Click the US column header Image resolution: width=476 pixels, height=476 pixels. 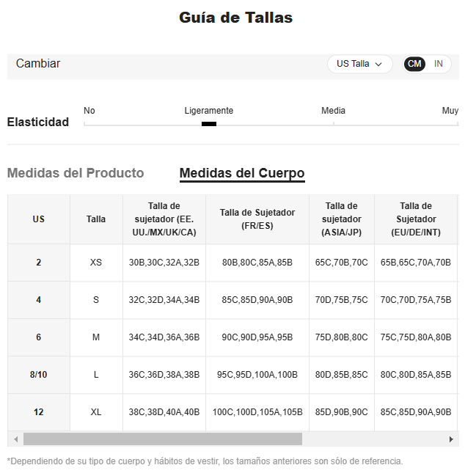coord(39,219)
